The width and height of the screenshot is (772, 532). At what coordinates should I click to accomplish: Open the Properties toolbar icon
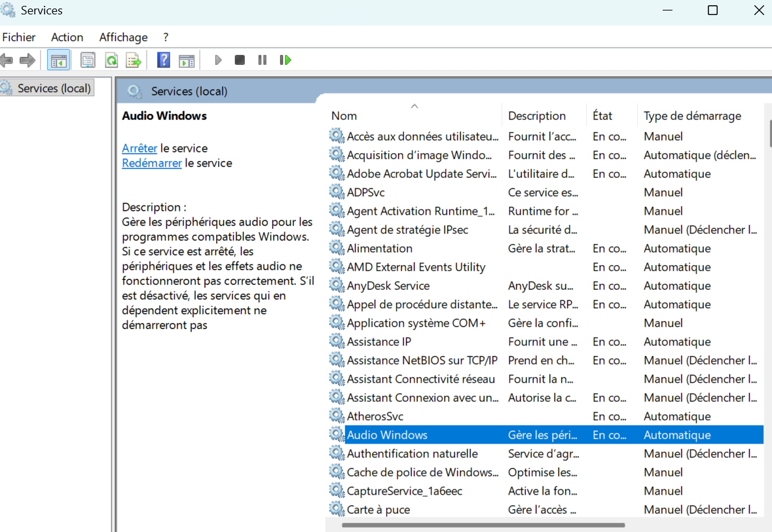pyautogui.click(x=88, y=60)
